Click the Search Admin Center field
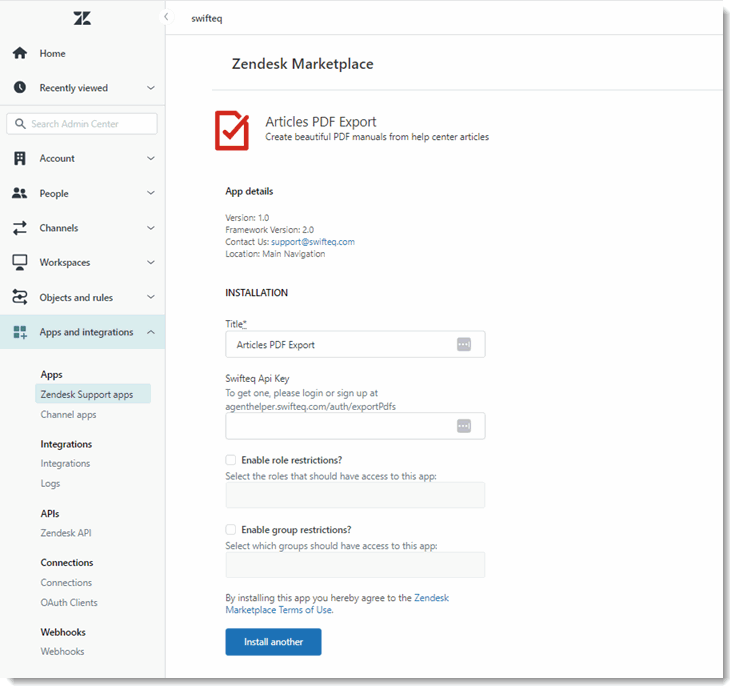 [82, 124]
